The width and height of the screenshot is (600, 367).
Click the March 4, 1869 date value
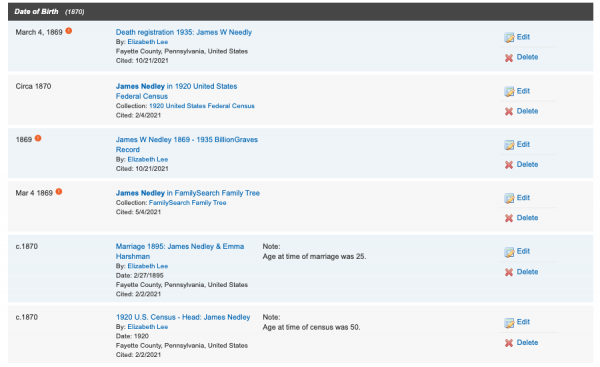pos(39,32)
